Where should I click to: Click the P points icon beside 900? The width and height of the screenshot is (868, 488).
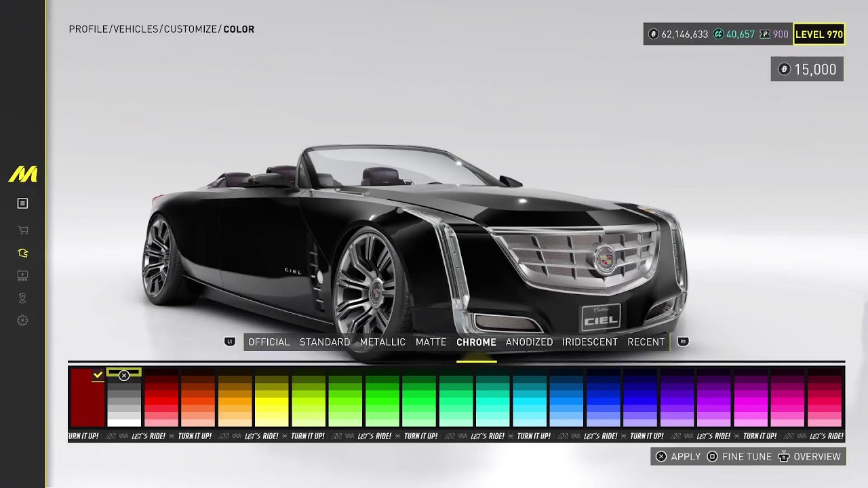point(765,34)
